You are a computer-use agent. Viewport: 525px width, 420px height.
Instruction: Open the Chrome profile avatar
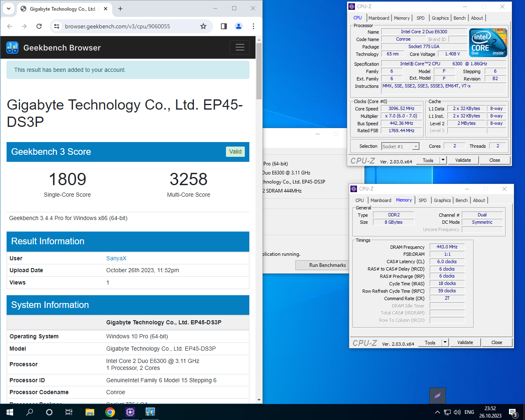[x=239, y=26]
